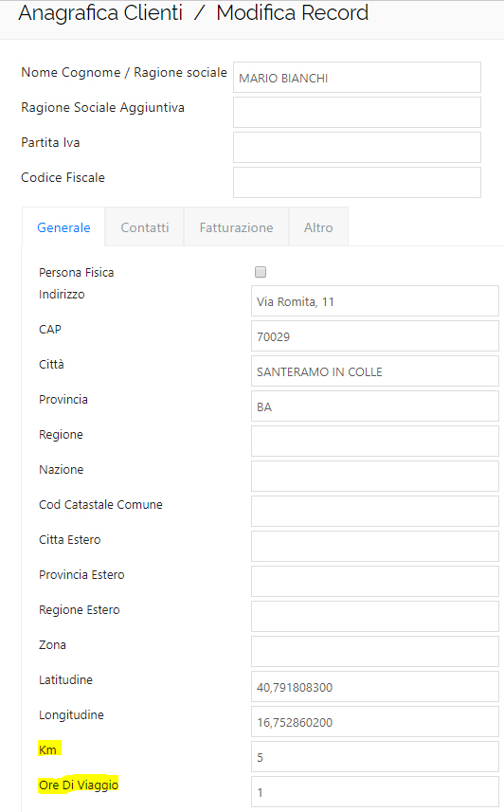Focus the Nazione input field
This screenshot has height=812, width=504.
click(375, 476)
